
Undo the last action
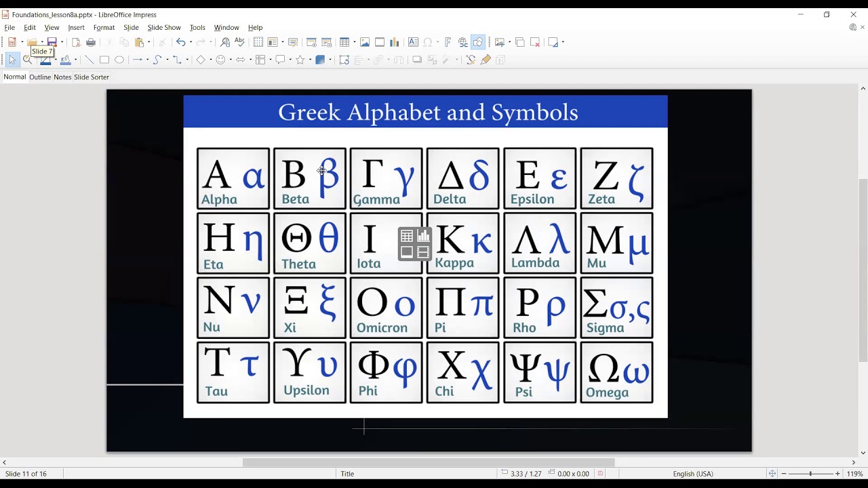point(180,42)
